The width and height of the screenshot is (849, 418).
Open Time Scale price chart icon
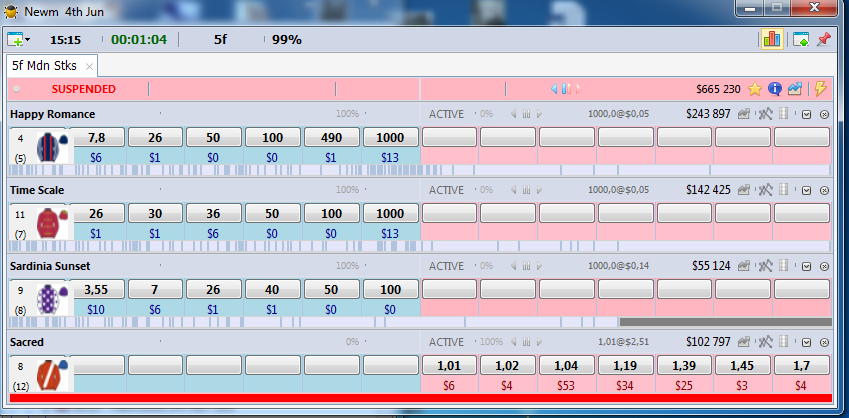click(x=744, y=190)
